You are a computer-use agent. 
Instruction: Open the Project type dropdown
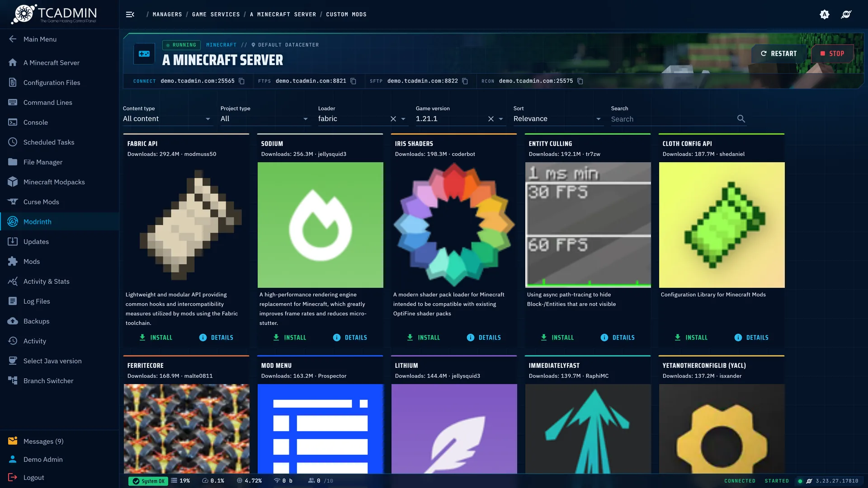pyautogui.click(x=265, y=119)
